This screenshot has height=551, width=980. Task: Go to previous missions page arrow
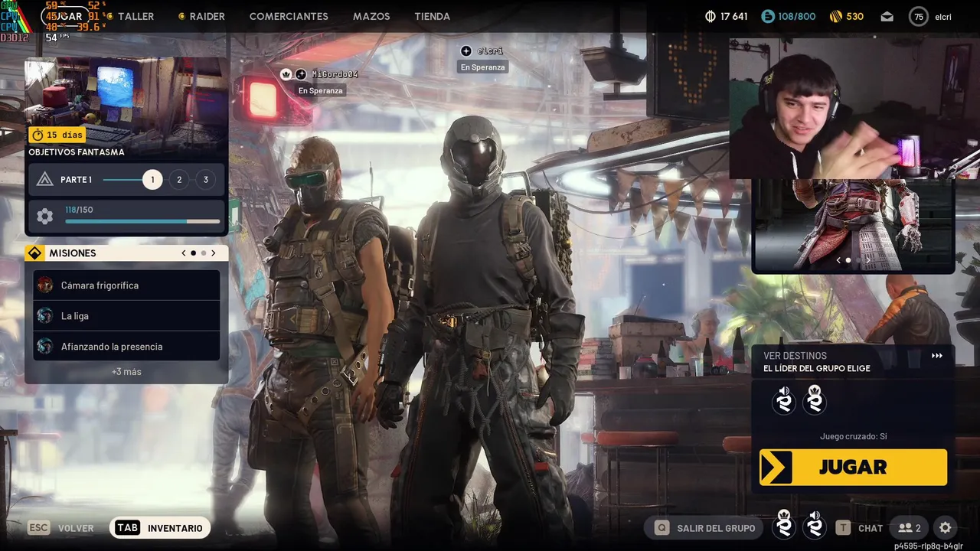click(x=184, y=253)
